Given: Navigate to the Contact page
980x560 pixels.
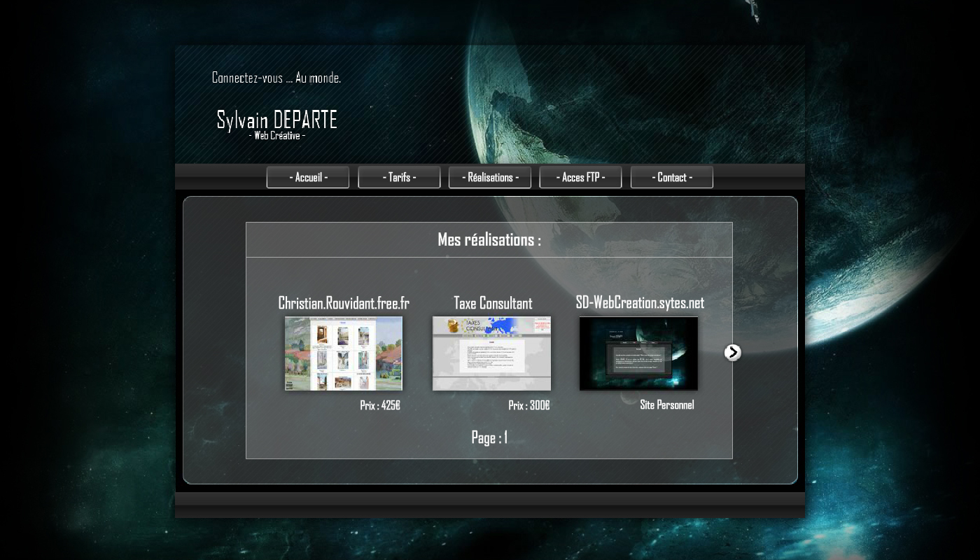Looking at the screenshot, I should point(671,177).
